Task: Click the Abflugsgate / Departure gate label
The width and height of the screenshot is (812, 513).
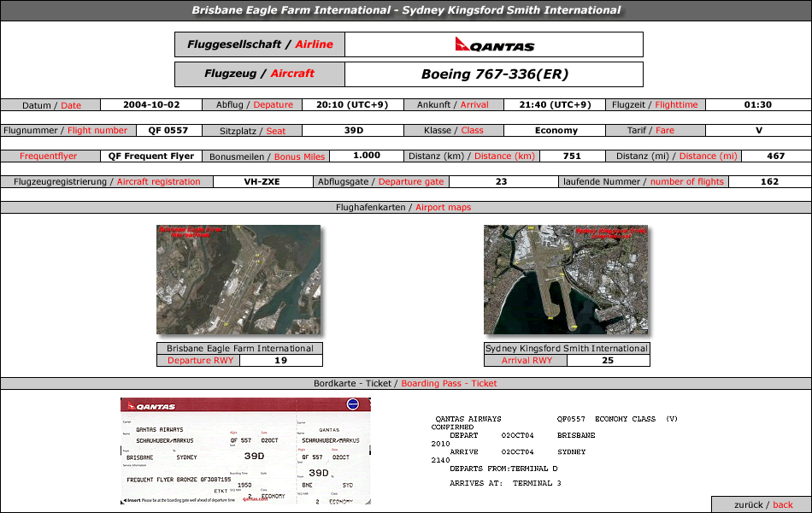Action: [380, 182]
